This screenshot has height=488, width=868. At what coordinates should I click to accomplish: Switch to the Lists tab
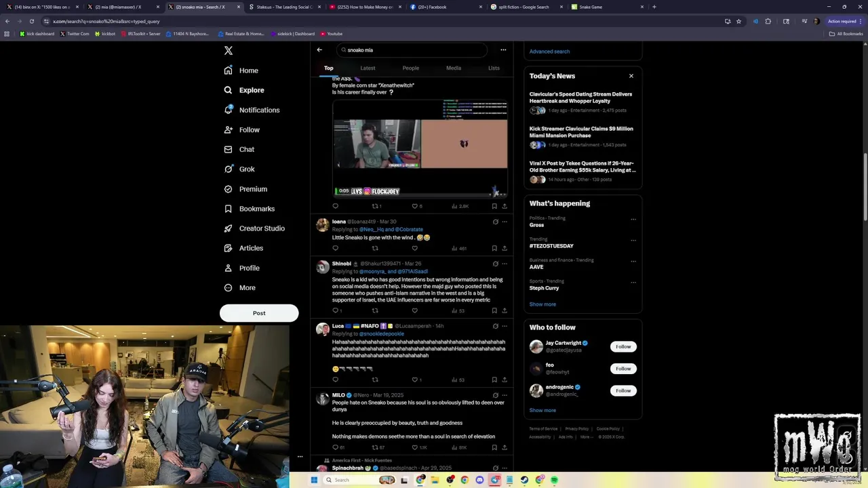tap(494, 68)
